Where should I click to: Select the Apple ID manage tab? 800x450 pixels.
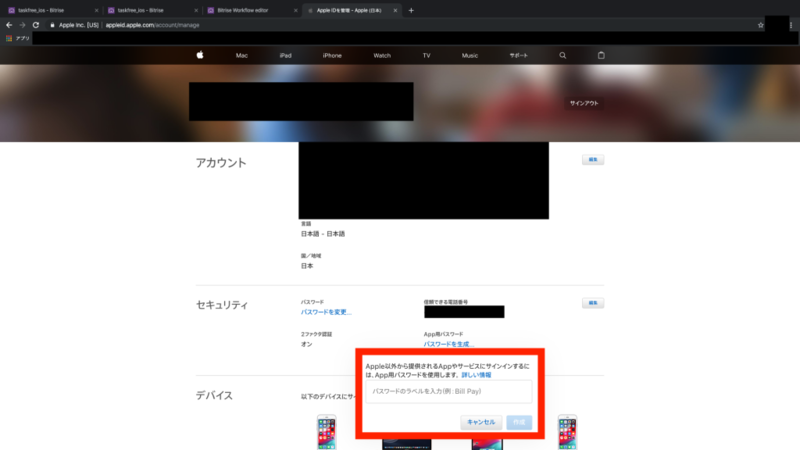(x=350, y=10)
